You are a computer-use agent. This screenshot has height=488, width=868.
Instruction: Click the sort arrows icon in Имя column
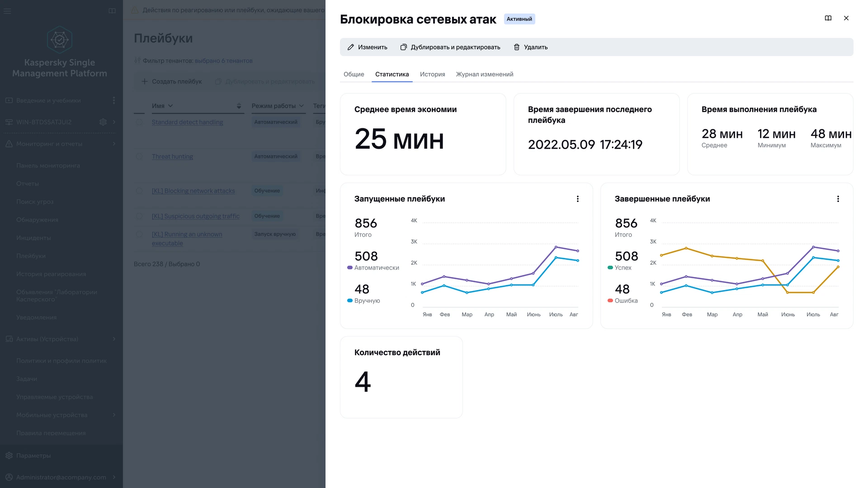click(x=239, y=106)
